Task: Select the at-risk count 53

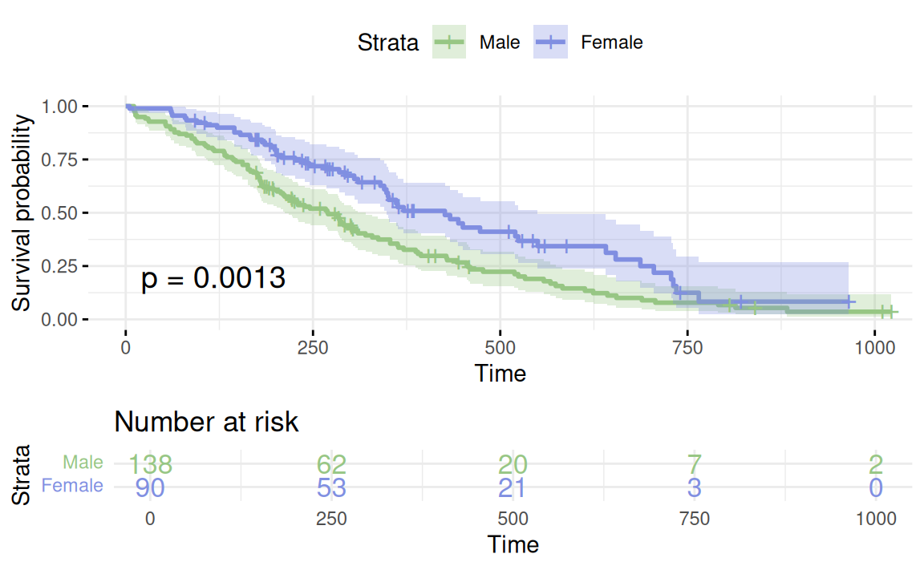Action: coord(331,487)
